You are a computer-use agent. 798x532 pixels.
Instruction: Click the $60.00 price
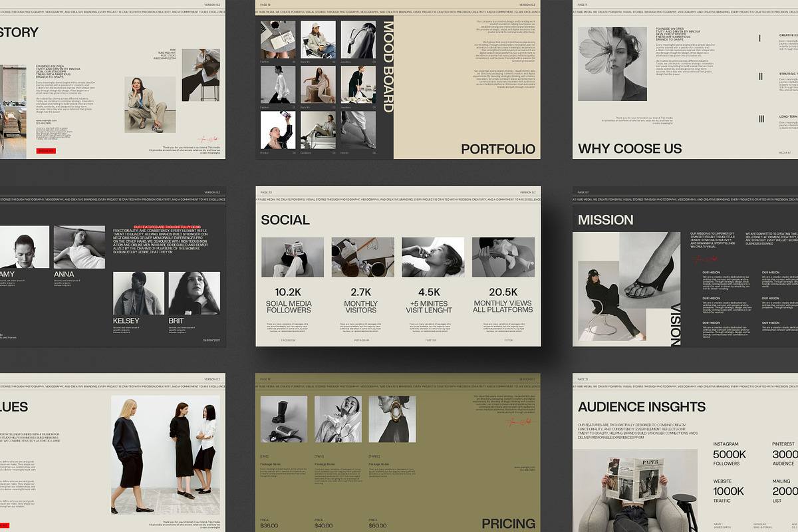(x=379, y=526)
